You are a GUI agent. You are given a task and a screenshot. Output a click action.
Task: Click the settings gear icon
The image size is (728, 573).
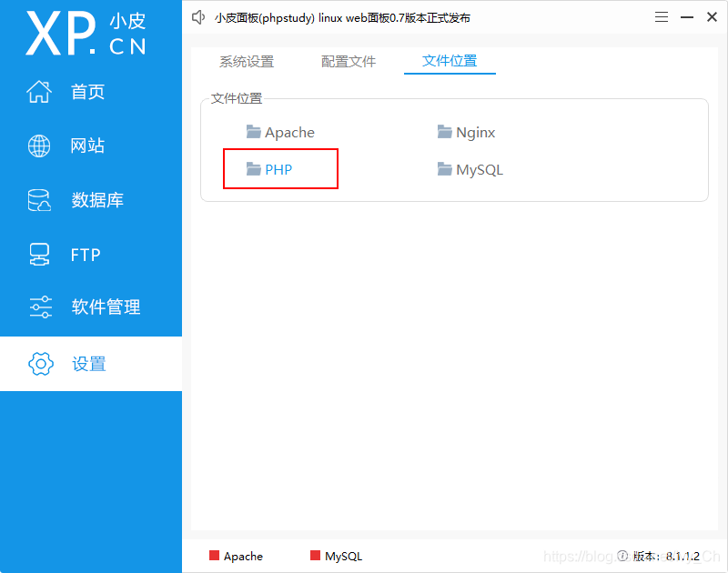tap(41, 364)
